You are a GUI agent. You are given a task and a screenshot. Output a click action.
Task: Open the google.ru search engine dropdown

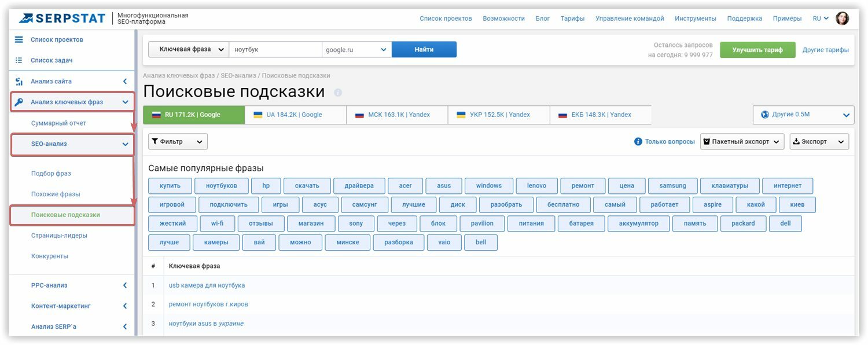point(356,50)
